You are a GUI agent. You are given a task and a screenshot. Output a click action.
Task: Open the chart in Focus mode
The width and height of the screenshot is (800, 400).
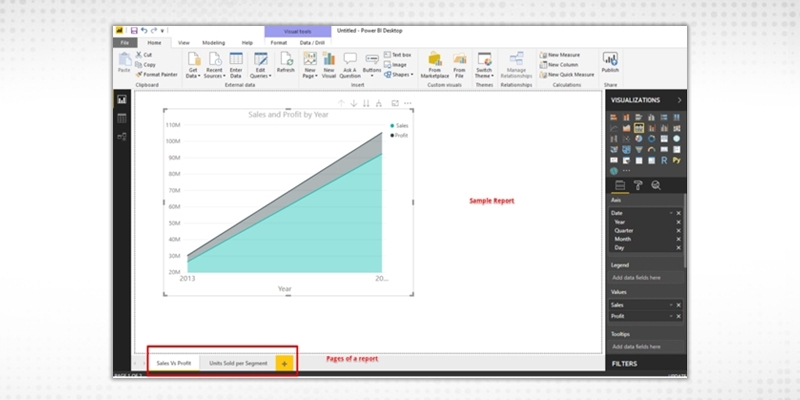395,103
